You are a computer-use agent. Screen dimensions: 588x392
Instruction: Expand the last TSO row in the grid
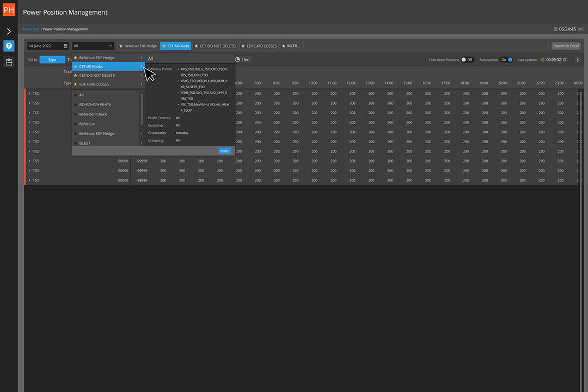pos(29,180)
